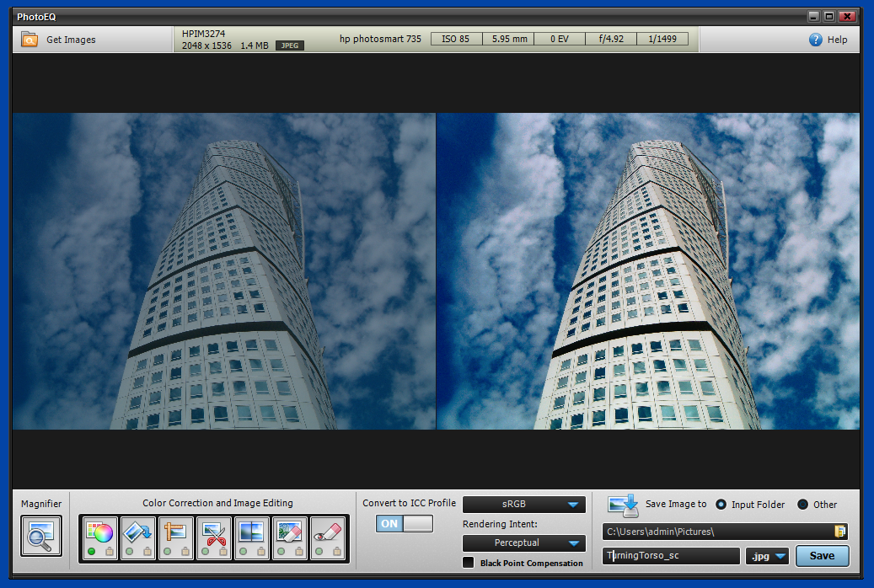Choose the Other save location option
This screenshot has height=588, width=874.
tap(802, 505)
